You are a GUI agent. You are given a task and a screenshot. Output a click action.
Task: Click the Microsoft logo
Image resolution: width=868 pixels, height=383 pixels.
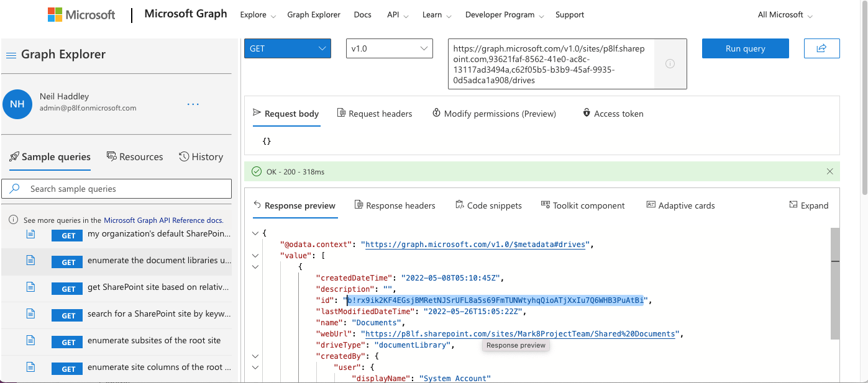pyautogui.click(x=81, y=15)
